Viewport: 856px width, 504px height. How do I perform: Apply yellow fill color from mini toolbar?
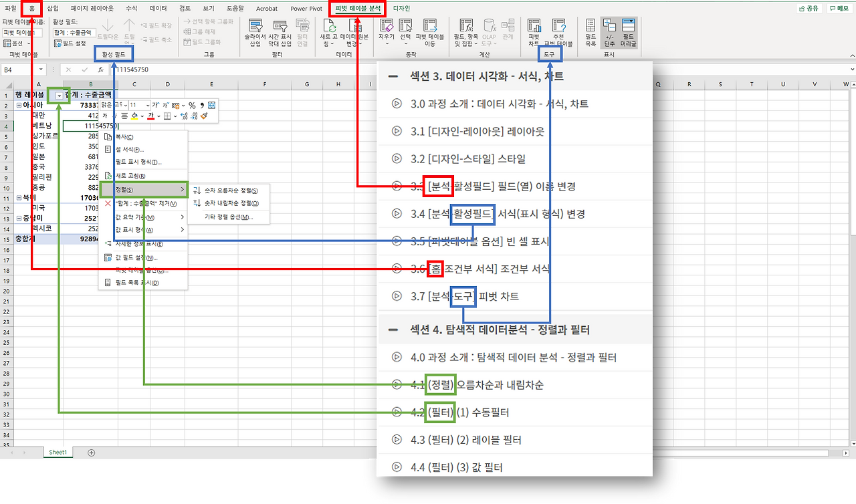point(134,116)
